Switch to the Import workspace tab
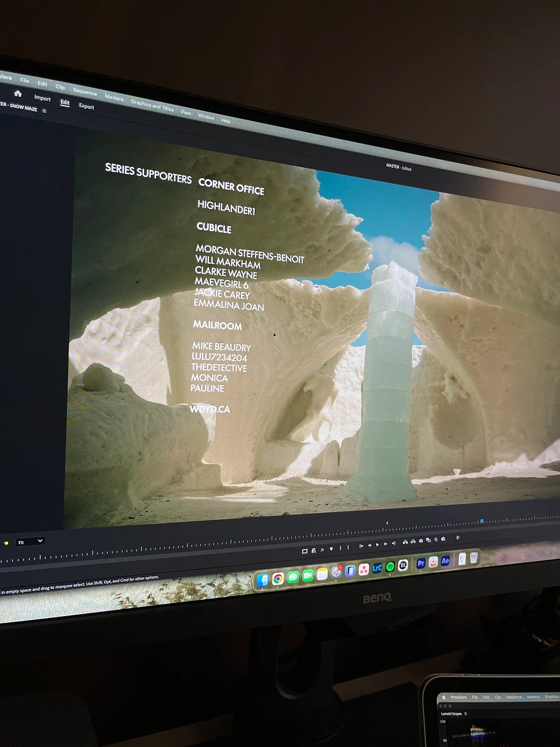 42,98
